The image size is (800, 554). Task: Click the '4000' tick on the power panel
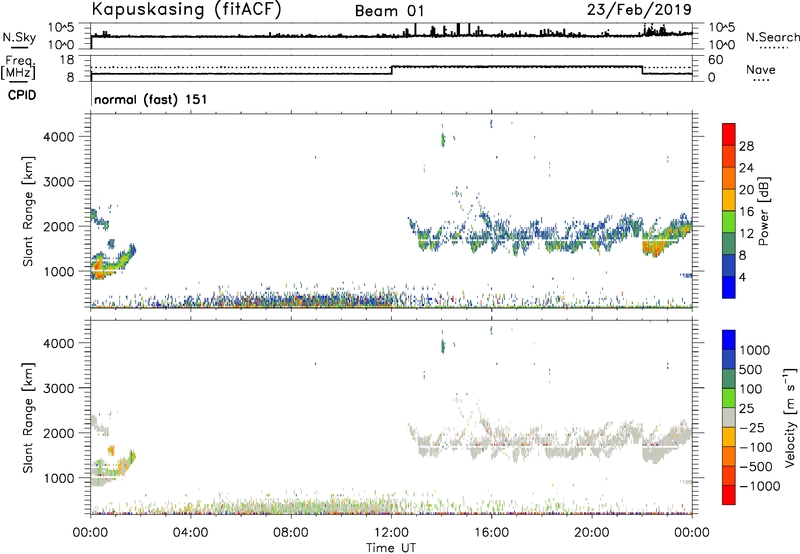click(x=59, y=137)
